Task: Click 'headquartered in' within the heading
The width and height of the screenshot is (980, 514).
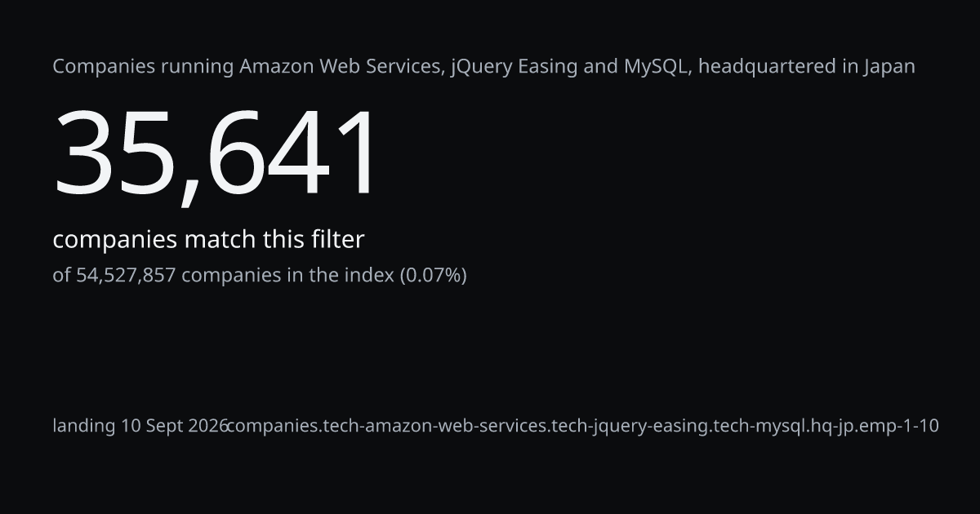Action: pos(779,67)
